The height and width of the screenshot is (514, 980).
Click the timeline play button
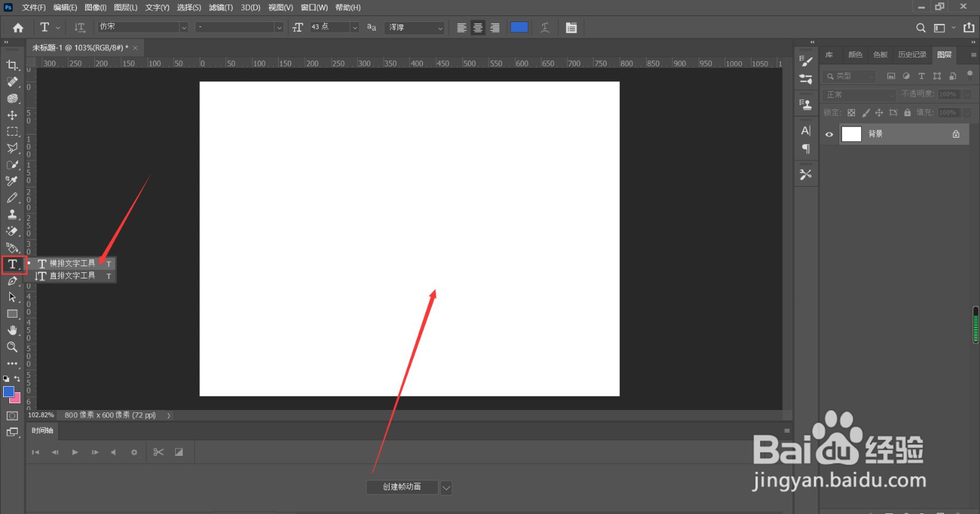(75, 452)
